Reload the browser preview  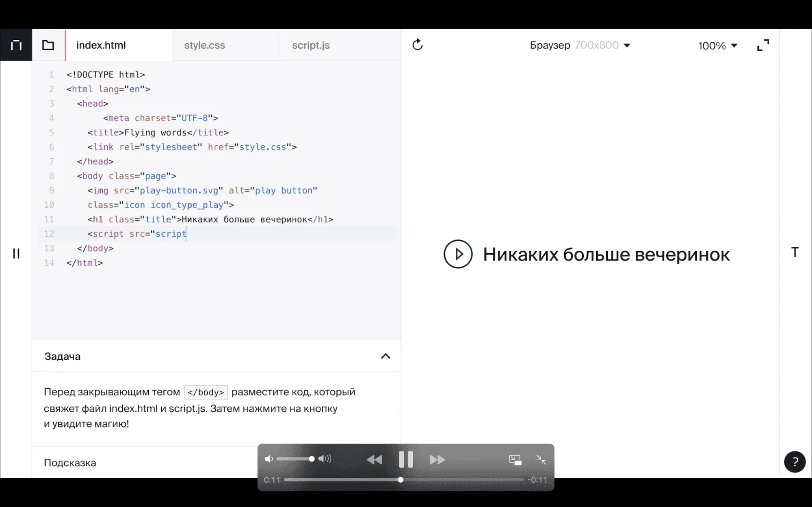[418, 45]
